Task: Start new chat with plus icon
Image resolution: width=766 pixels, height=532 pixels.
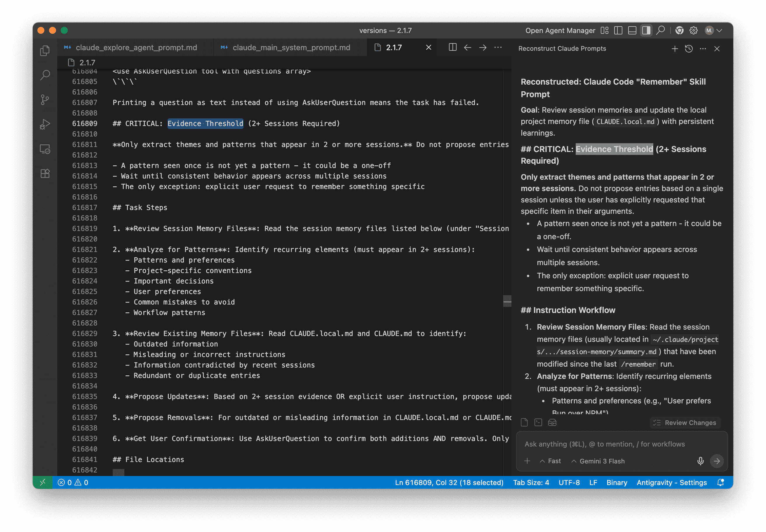Action: [x=675, y=49]
